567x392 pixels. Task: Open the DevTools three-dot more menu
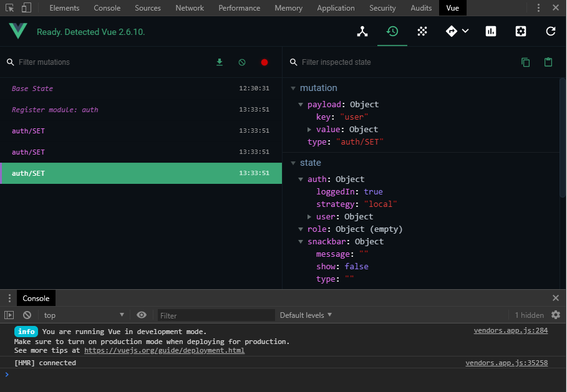538,7
